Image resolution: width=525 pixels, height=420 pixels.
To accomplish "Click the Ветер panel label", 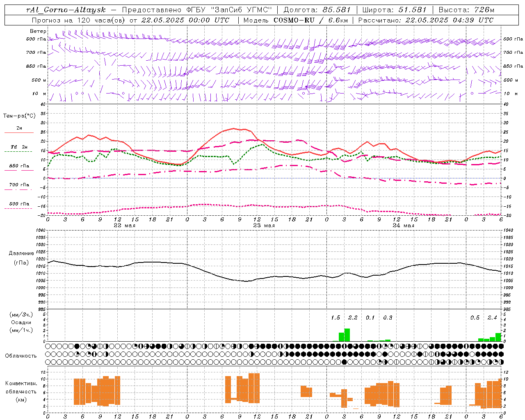I will tap(38, 31).
